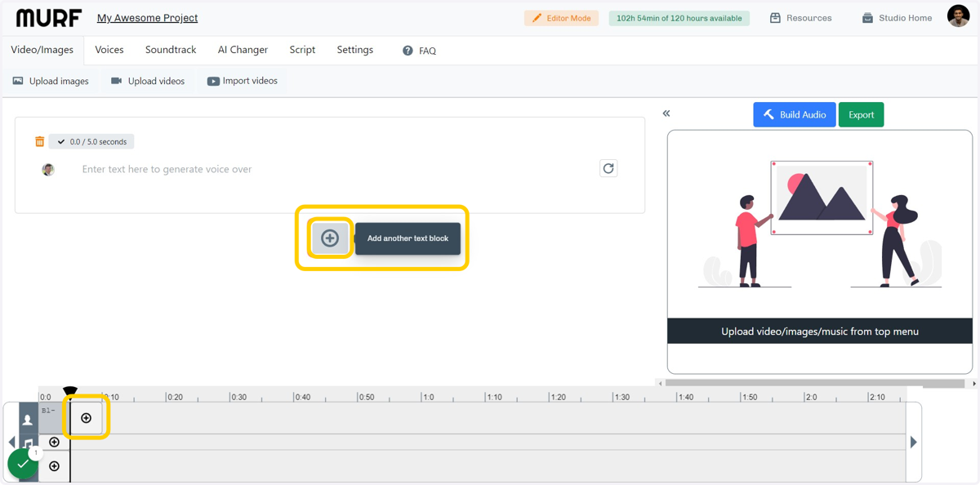The height and width of the screenshot is (485, 980).
Task: Click the 0.0 / 5.0 seconds duration chip
Action: 91,141
